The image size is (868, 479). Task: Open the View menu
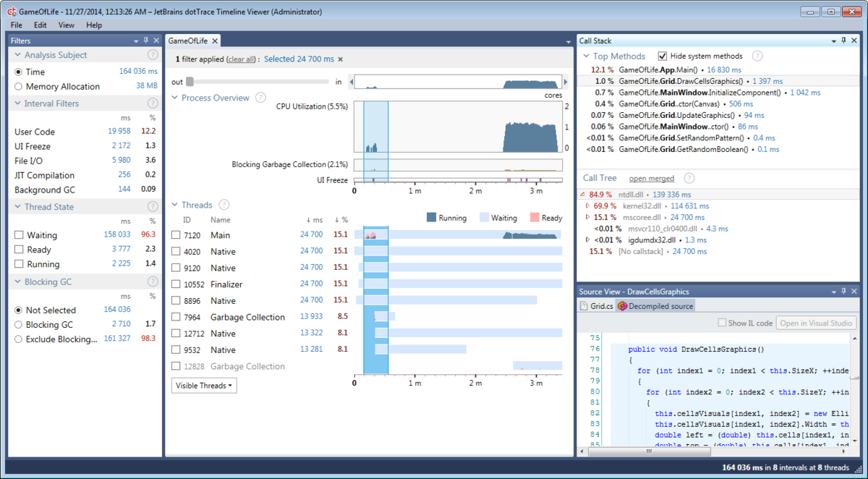[x=66, y=25]
